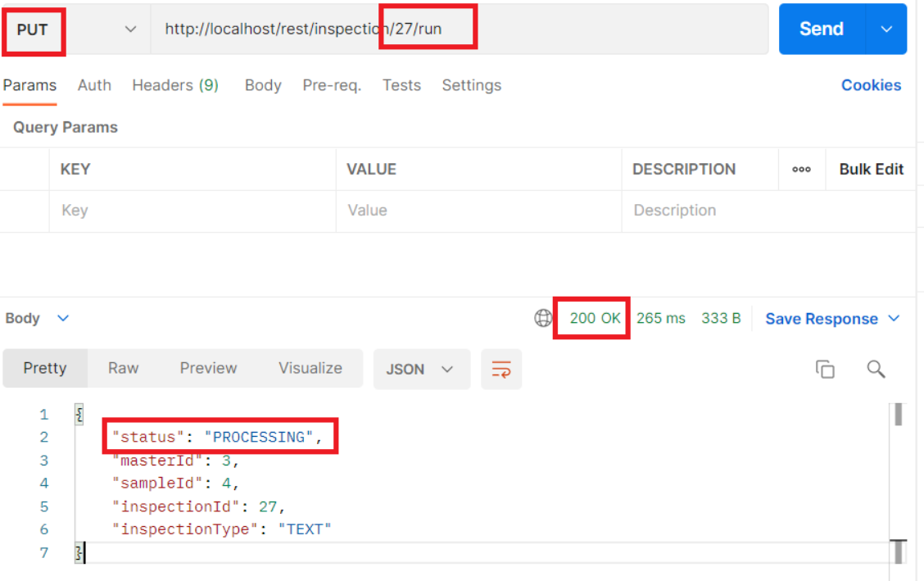Switch to the Headers (9) tab
This screenshot has height=581, width=924.
(175, 85)
